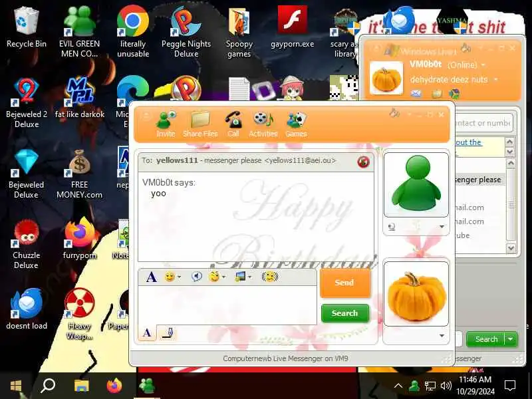Viewport: 532px width, 399px height.
Task: Open Share Files in chat toolbar
Action: point(200,124)
